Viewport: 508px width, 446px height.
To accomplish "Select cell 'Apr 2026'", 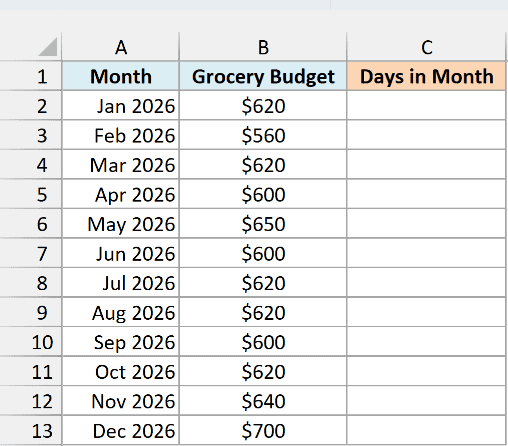I will [x=121, y=194].
